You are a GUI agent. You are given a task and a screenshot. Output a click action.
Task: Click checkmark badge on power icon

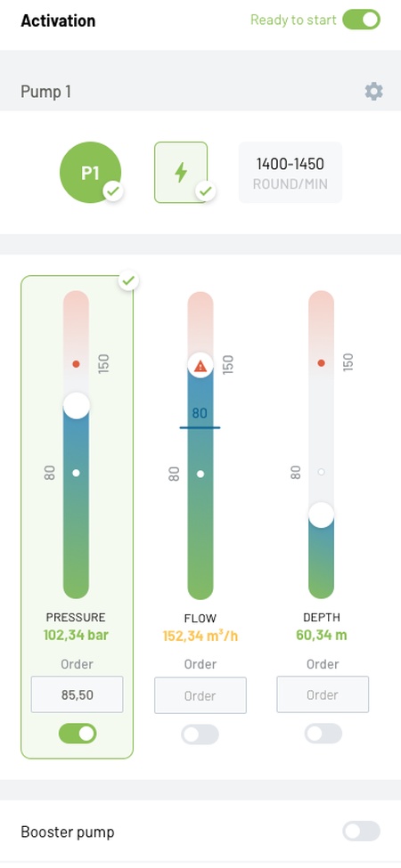coord(206,191)
